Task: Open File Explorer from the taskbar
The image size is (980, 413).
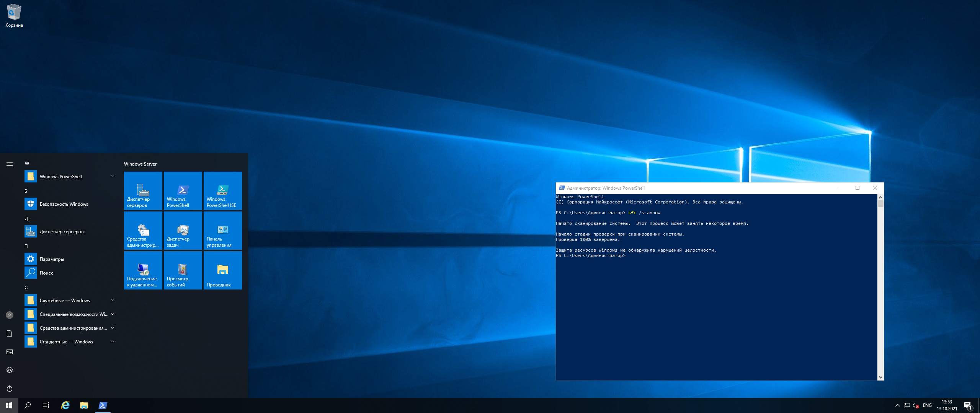Action: click(84, 405)
